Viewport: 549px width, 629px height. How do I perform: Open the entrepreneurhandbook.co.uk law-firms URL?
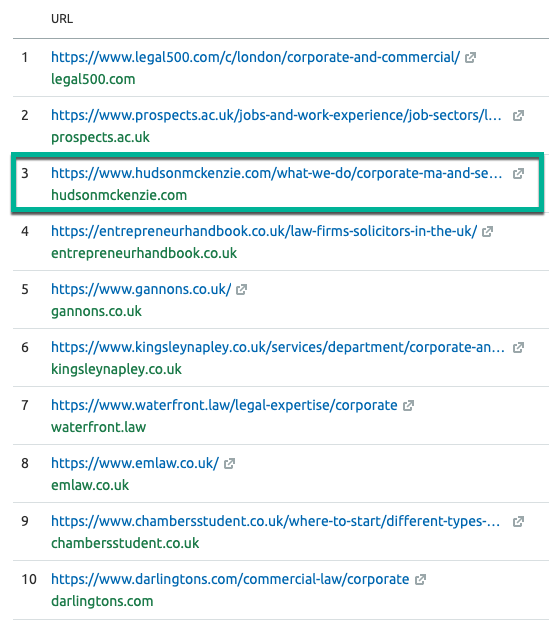[x=264, y=231]
